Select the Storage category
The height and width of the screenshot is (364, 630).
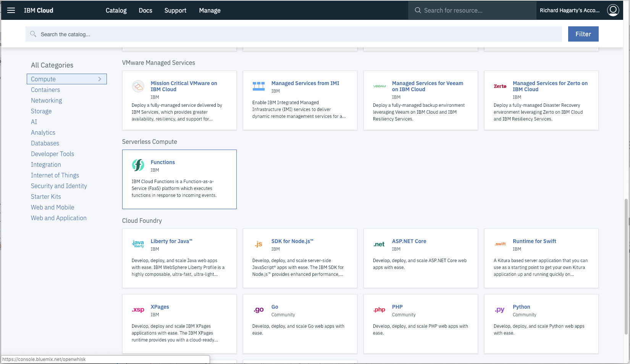click(41, 111)
